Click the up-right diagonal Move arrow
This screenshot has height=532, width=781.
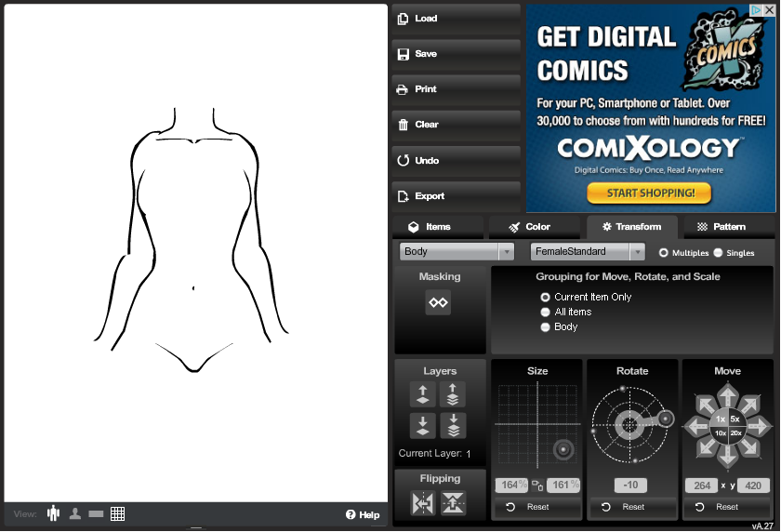(749, 404)
